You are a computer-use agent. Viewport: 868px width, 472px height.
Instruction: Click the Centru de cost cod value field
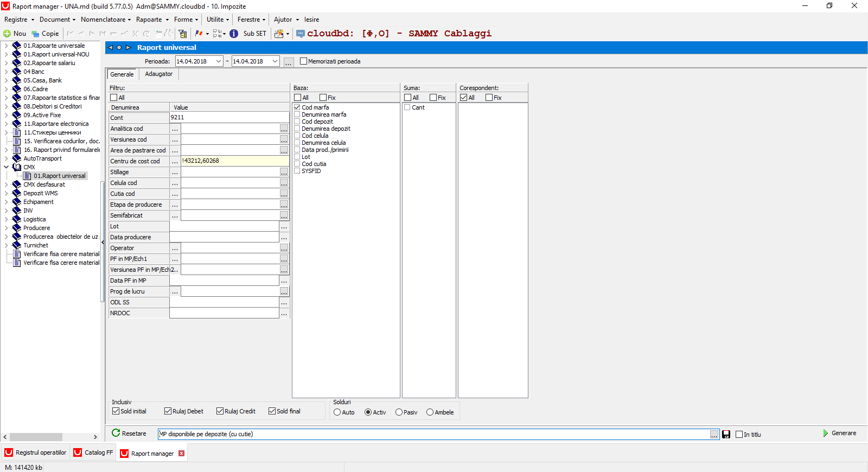(234, 161)
